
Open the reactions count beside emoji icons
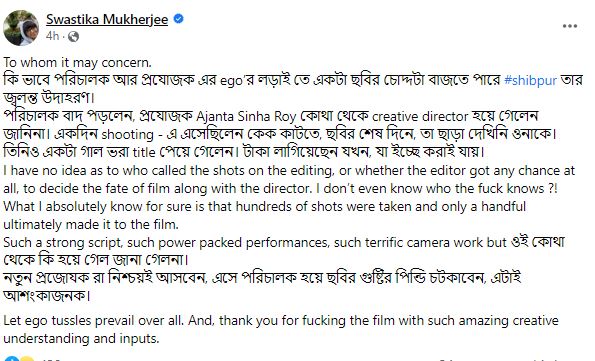(x=49, y=359)
